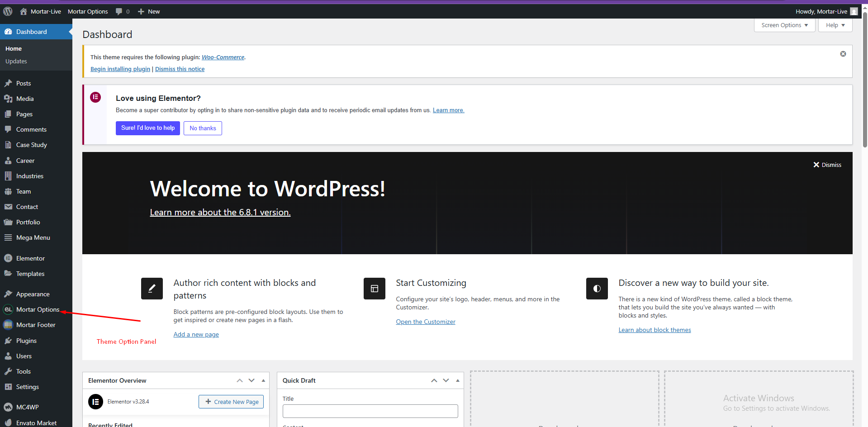The height and width of the screenshot is (427, 868).
Task: Open the comments bubble in admin bar
Action: [119, 11]
